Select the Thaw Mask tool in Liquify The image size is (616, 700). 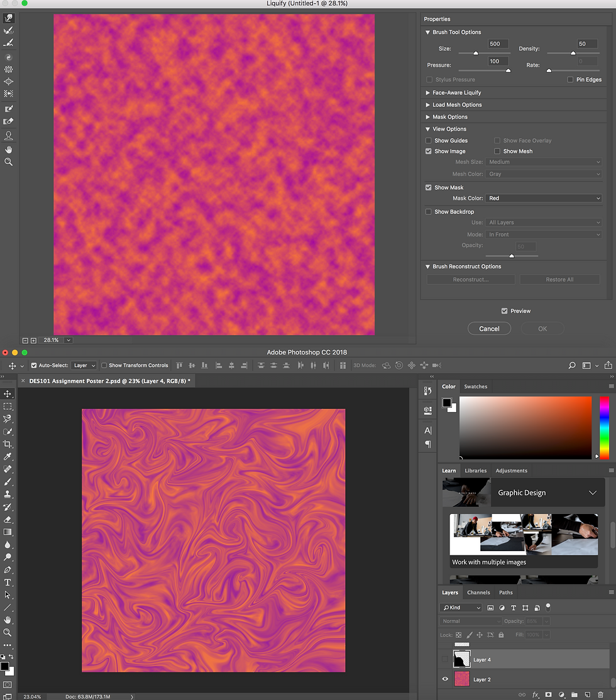pos(9,121)
